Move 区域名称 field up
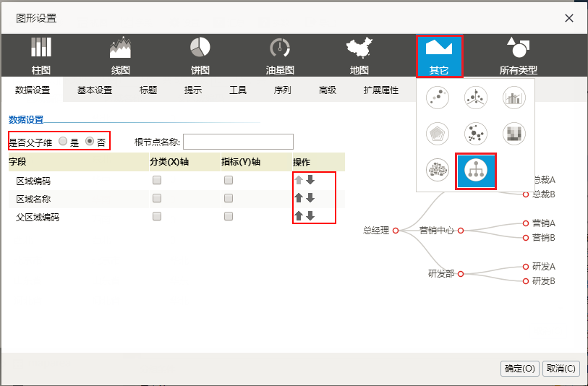Screen dimensions: 588x386 [x=299, y=198]
